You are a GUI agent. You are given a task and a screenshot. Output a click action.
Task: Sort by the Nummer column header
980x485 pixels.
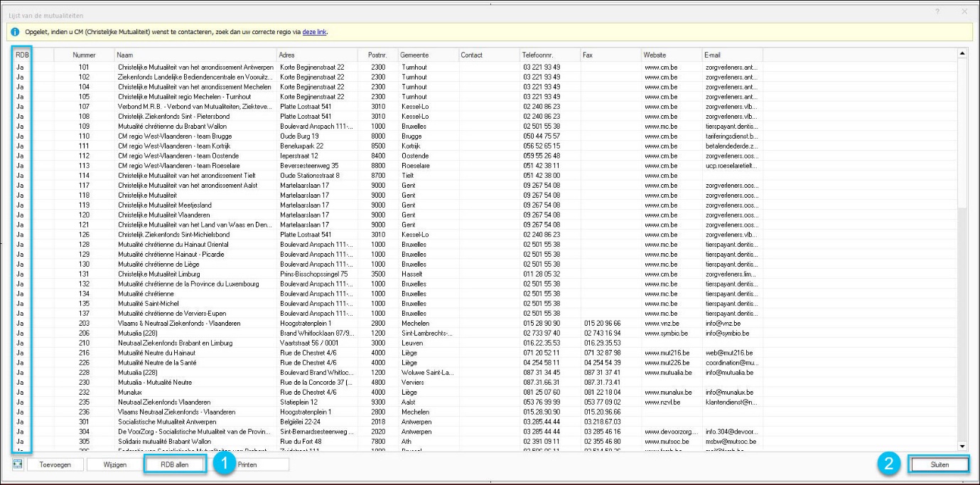pos(85,55)
